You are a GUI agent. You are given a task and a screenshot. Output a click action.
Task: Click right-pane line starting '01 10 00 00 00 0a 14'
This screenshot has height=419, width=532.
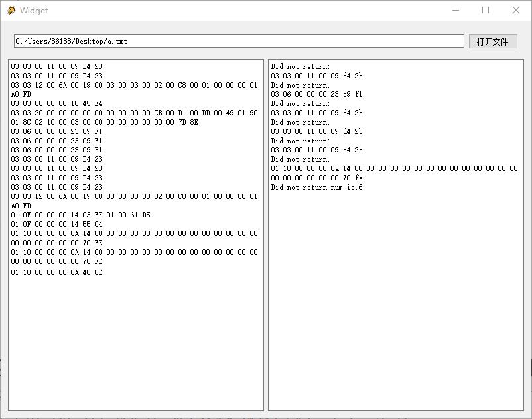pos(394,168)
